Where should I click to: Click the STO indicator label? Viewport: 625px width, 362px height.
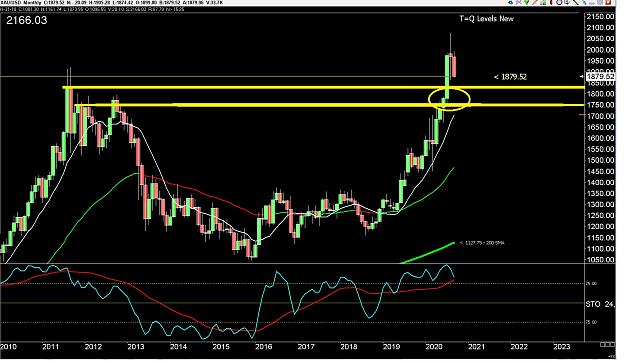tap(600, 304)
